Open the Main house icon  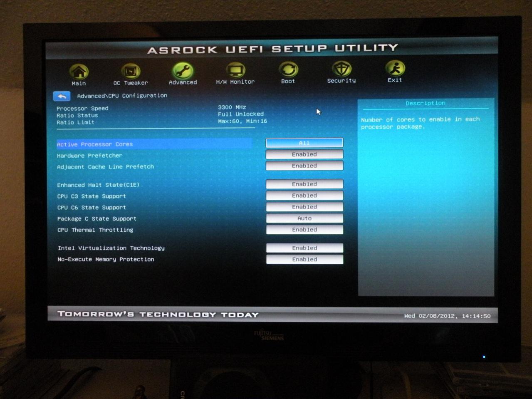[79, 72]
